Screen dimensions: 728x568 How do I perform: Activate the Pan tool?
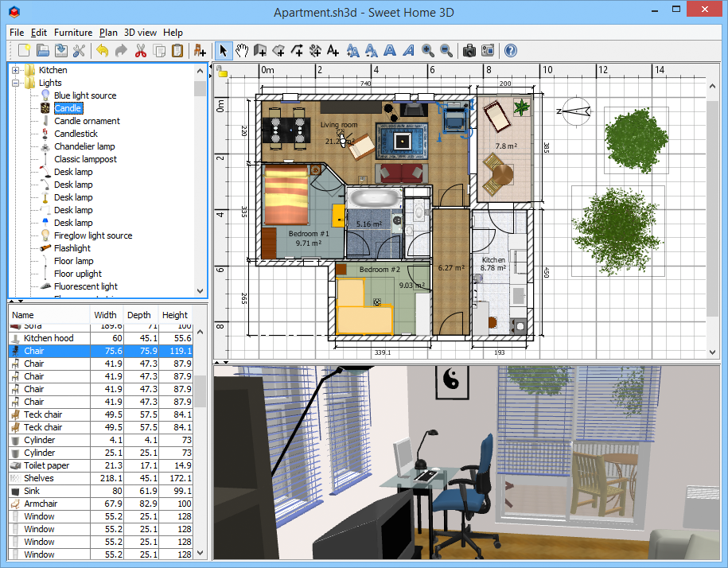[241, 50]
